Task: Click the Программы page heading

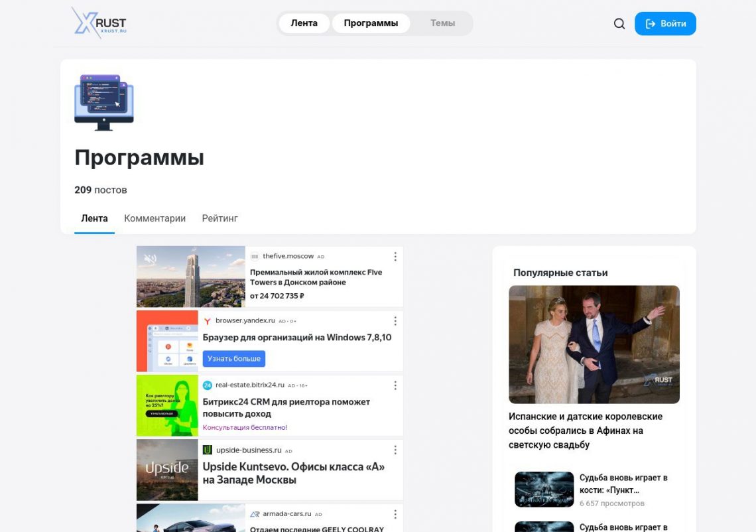Action: coord(139,158)
